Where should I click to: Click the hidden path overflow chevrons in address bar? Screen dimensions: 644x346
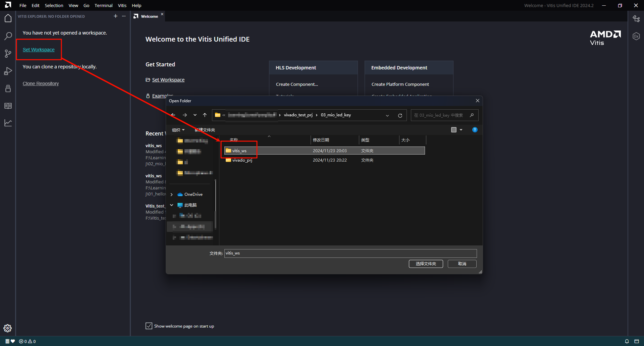click(224, 115)
